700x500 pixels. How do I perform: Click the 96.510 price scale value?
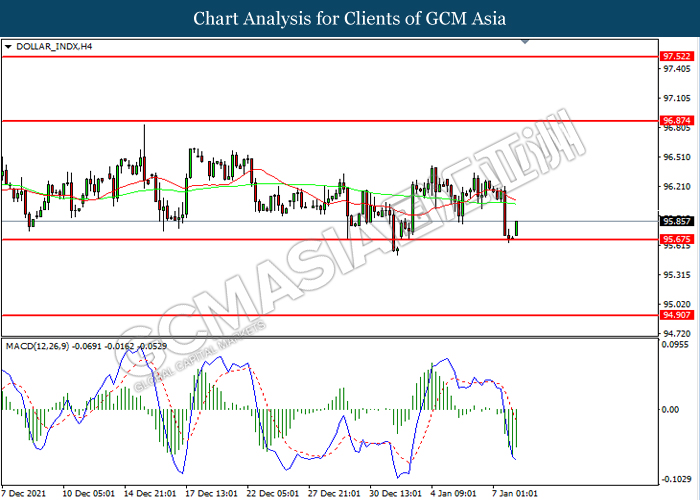(676, 157)
